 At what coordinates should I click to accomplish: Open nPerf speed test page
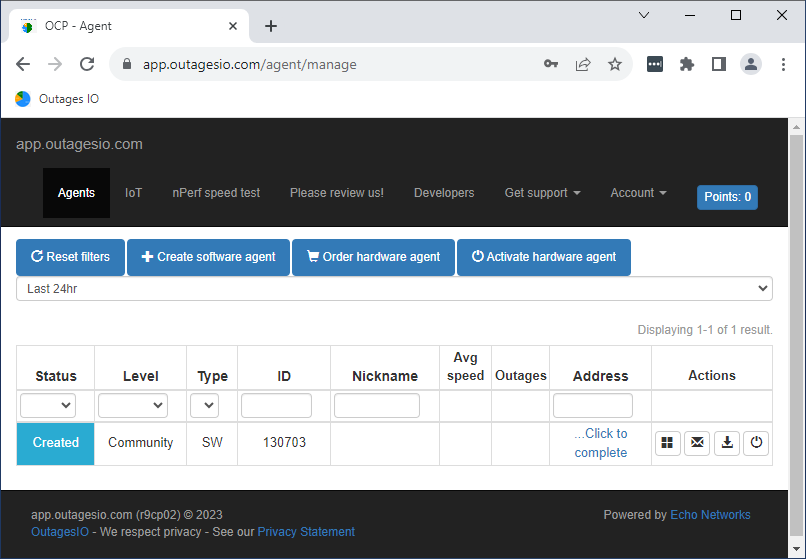[216, 193]
